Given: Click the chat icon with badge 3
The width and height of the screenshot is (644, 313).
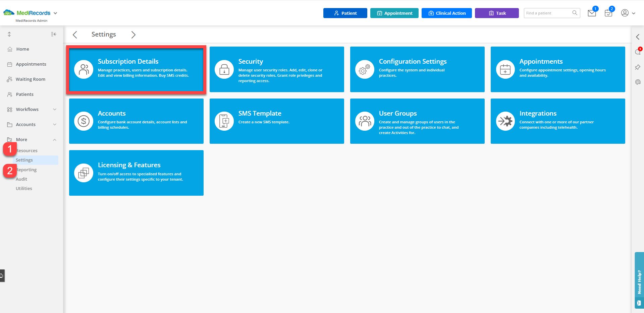Looking at the screenshot, I should click(x=638, y=52).
